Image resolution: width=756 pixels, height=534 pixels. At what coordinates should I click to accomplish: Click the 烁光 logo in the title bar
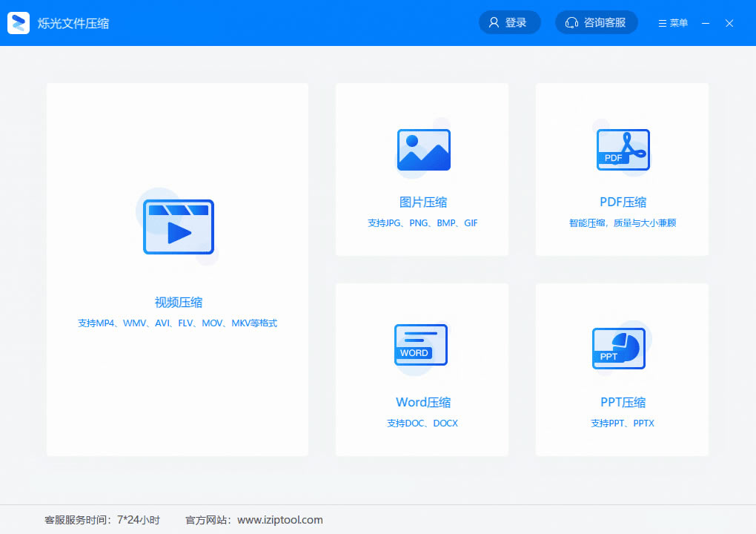(x=18, y=22)
